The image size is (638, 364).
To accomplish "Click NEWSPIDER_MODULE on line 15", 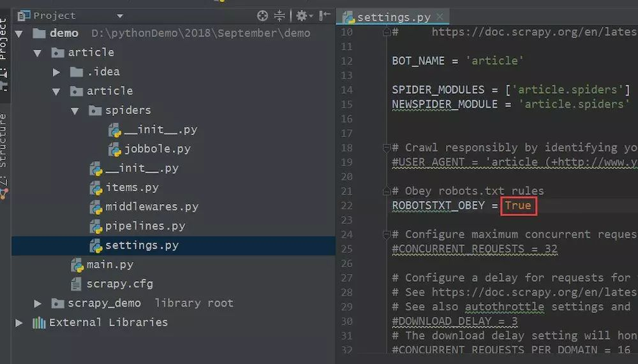I will [x=445, y=105].
